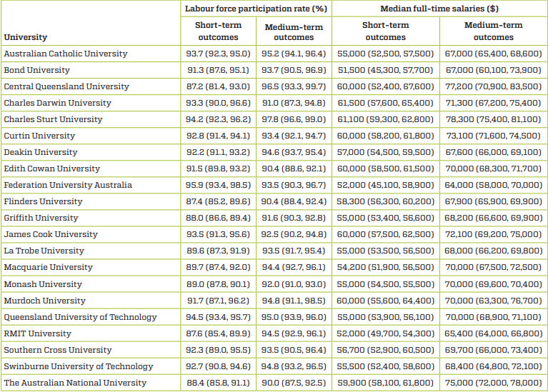Select the 'Deakin University' row name
The width and height of the screenshot is (548, 392).
(x=41, y=152)
